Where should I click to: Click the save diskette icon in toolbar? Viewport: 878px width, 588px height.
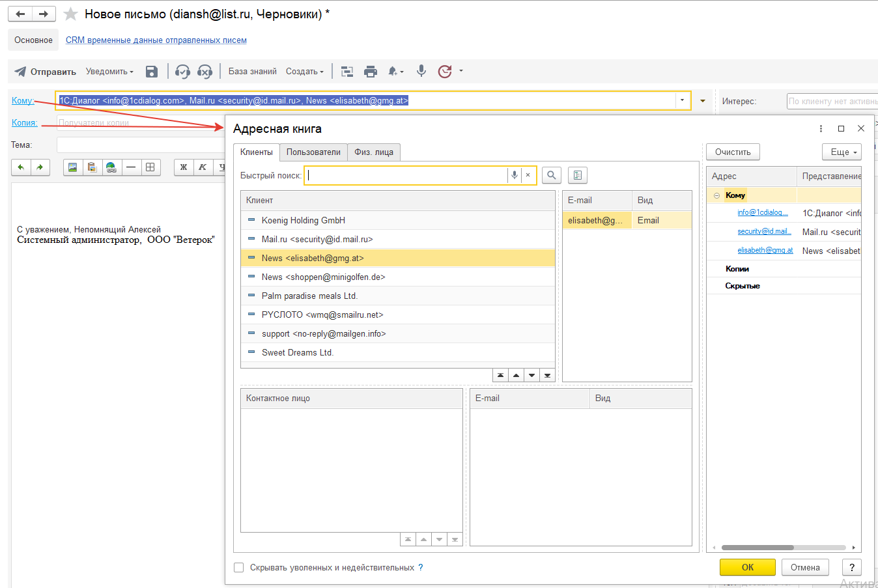(x=152, y=72)
